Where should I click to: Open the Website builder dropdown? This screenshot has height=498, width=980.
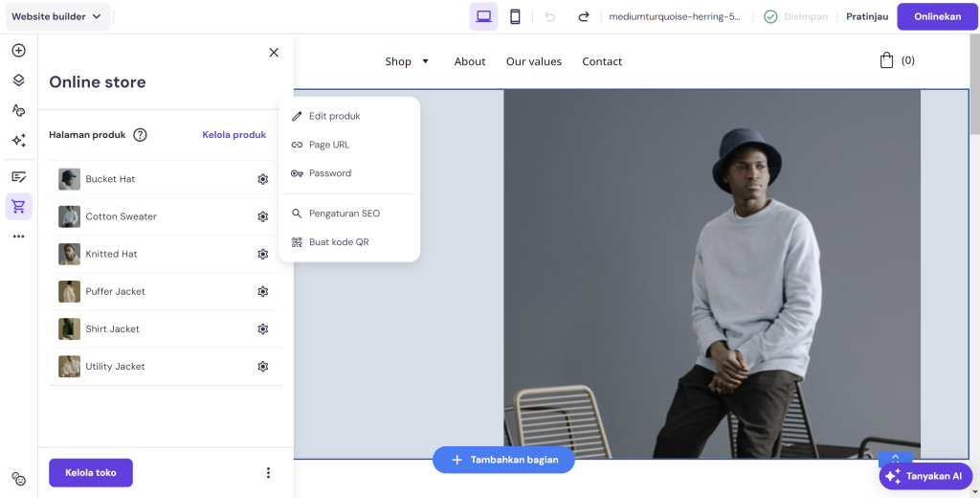point(57,17)
